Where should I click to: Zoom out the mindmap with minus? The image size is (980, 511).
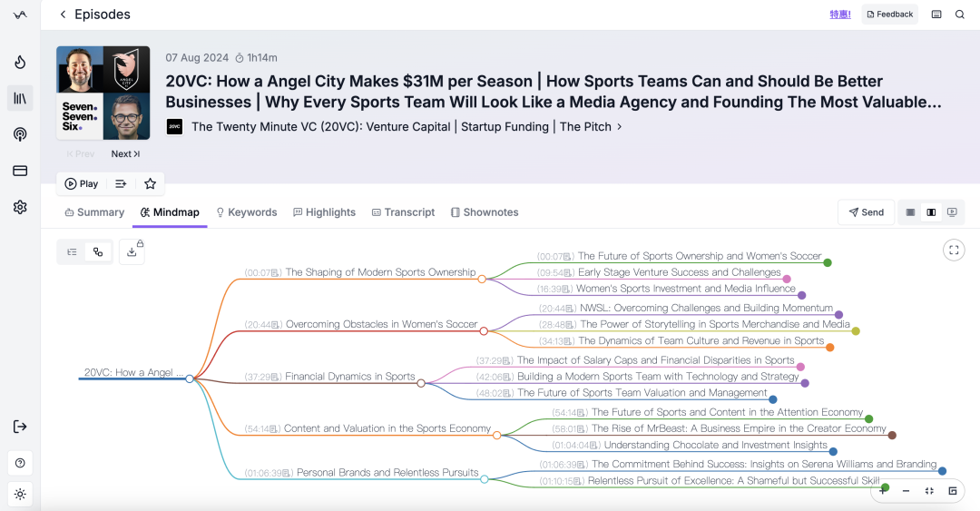click(906, 491)
